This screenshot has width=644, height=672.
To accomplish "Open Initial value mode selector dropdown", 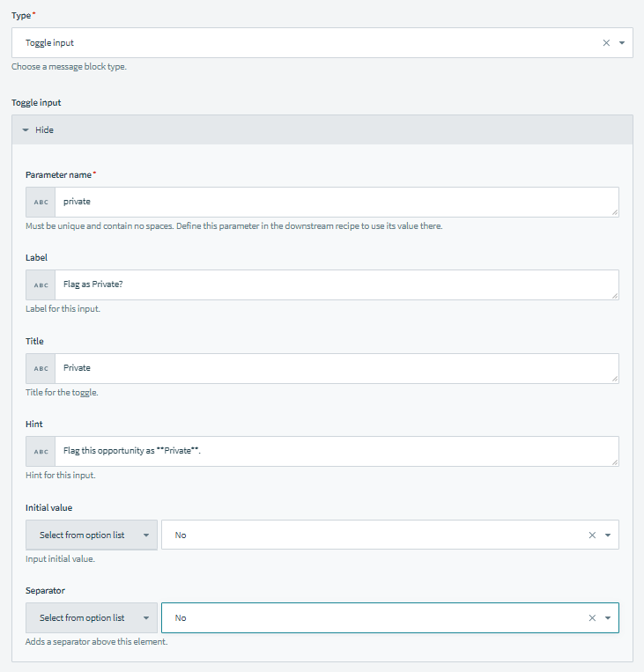I will [x=92, y=535].
